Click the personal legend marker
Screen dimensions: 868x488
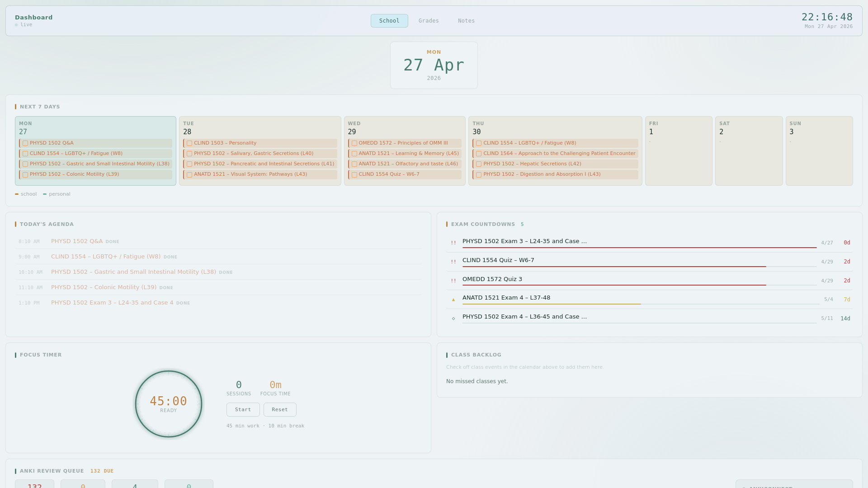point(45,194)
